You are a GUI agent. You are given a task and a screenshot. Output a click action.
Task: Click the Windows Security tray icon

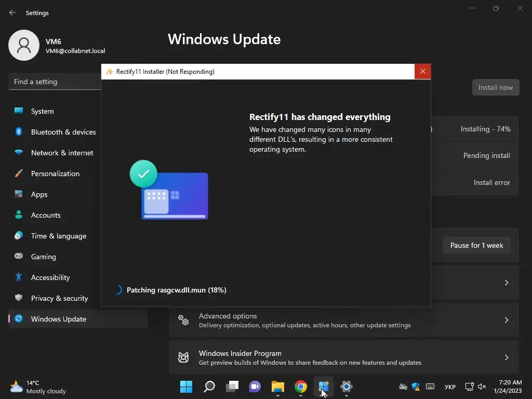[416, 387]
